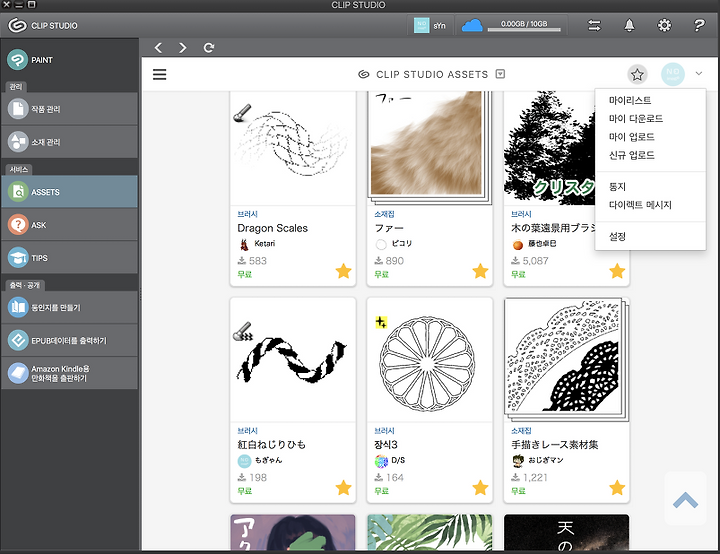720x554 pixels.
Task: Open ASK service in the sidebar
Action: coord(69,225)
